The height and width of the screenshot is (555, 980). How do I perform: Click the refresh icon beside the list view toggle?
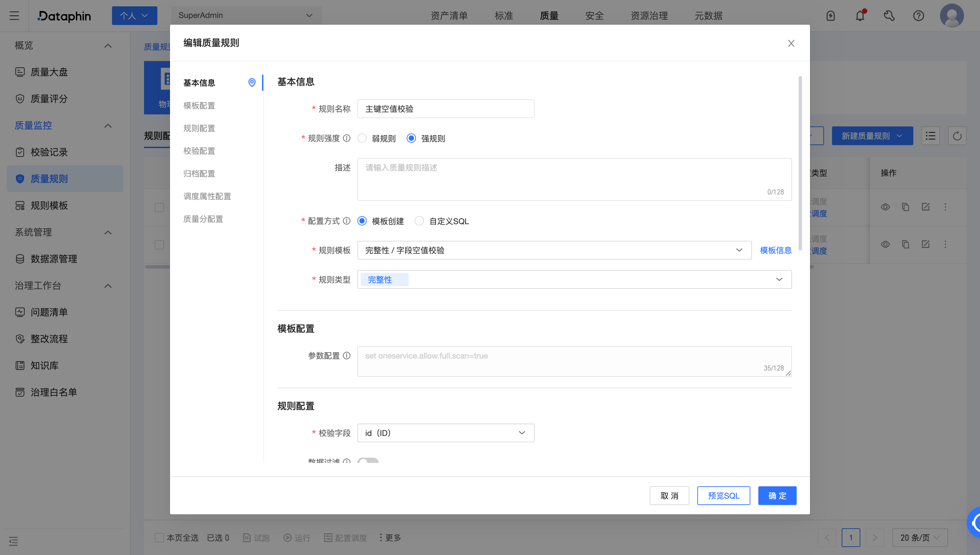[x=958, y=135]
